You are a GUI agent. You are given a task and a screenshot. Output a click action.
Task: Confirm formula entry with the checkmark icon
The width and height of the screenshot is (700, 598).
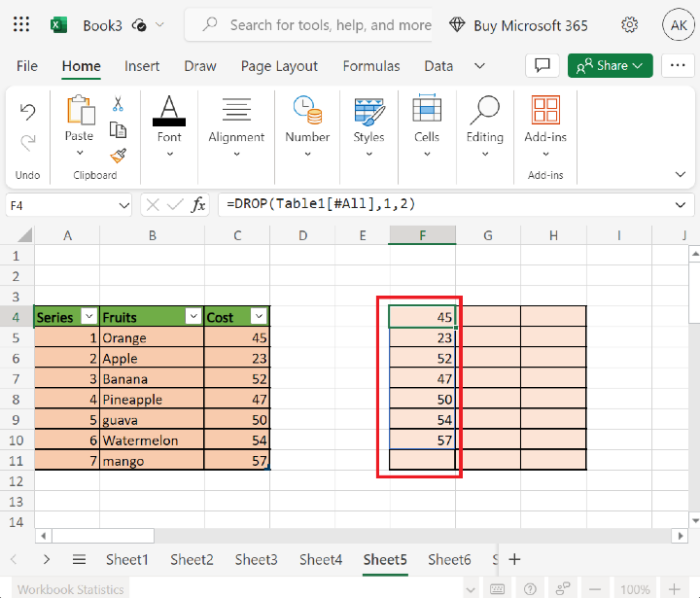click(175, 205)
